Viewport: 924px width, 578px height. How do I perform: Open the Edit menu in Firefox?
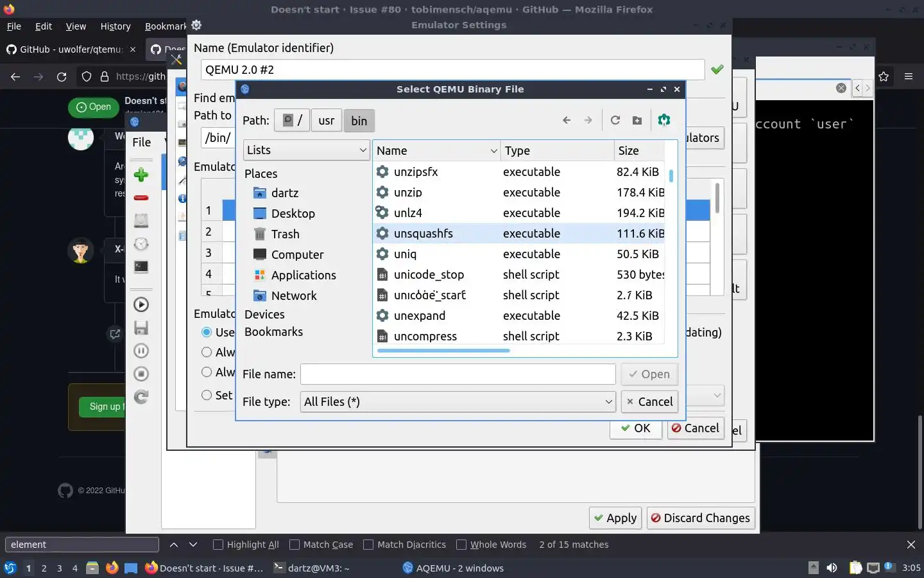[x=44, y=26]
